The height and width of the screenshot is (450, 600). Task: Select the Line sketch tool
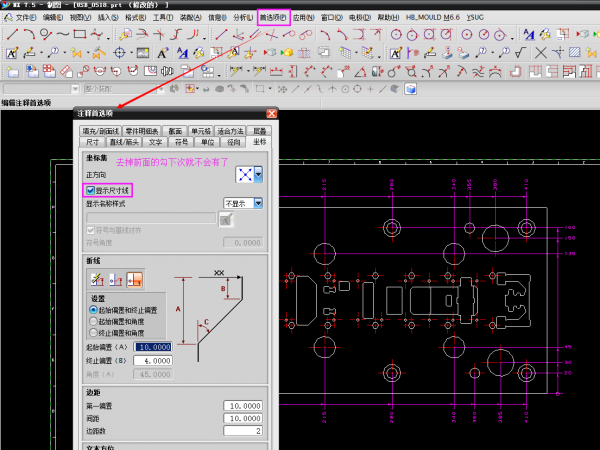coord(12,34)
